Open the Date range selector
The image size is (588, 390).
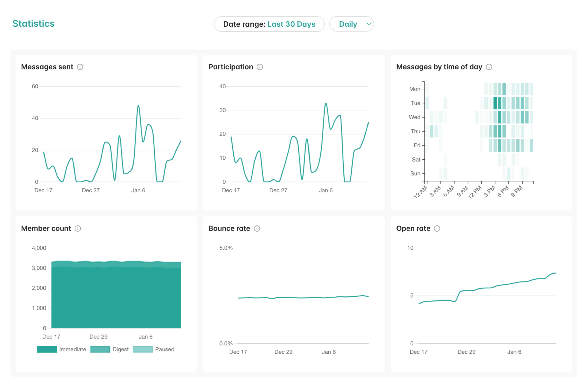[269, 24]
